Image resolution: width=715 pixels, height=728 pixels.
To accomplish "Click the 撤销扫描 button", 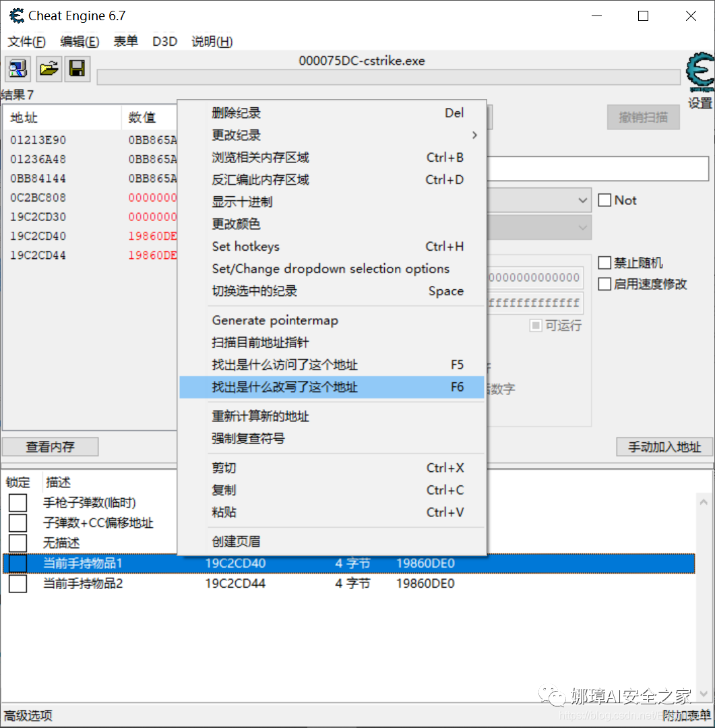I will click(643, 117).
